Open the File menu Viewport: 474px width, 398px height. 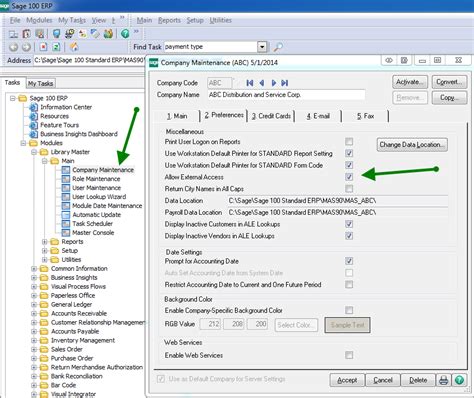pyautogui.click(x=15, y=20)
